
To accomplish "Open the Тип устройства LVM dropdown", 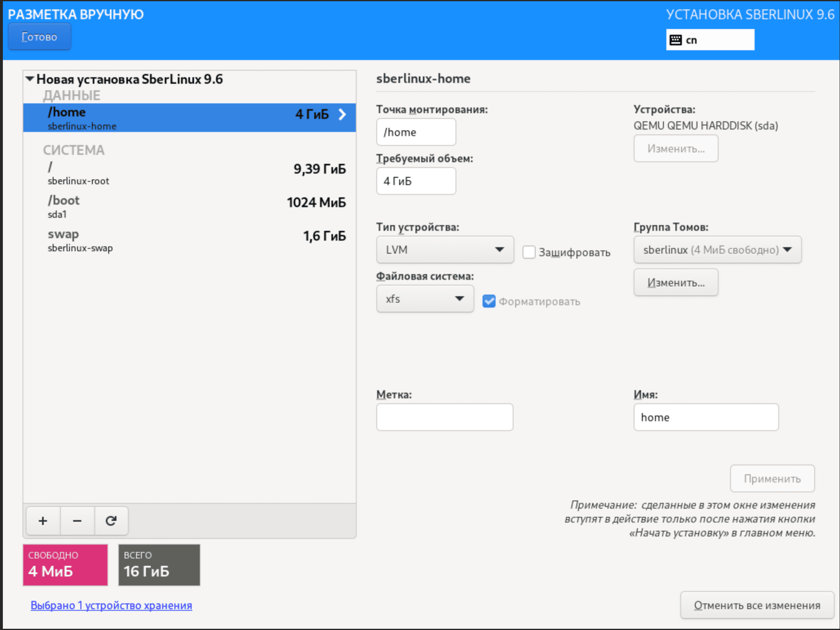I will point(445,250).
